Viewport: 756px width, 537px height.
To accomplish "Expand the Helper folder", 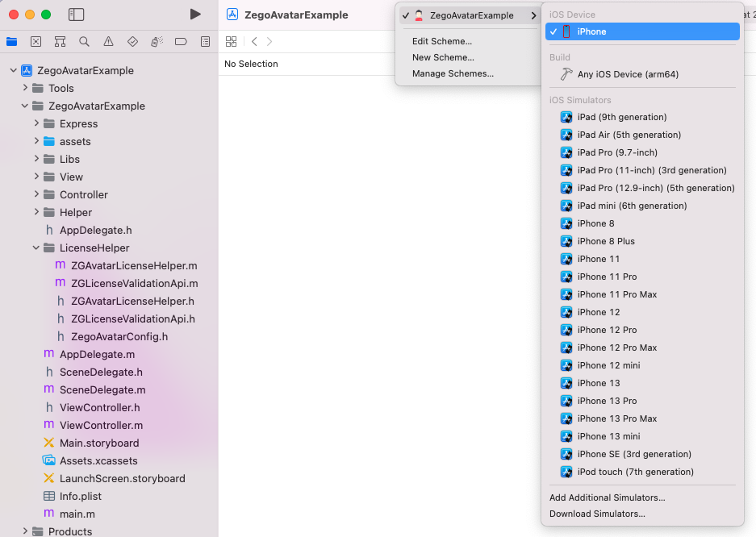I will [36, 212].
